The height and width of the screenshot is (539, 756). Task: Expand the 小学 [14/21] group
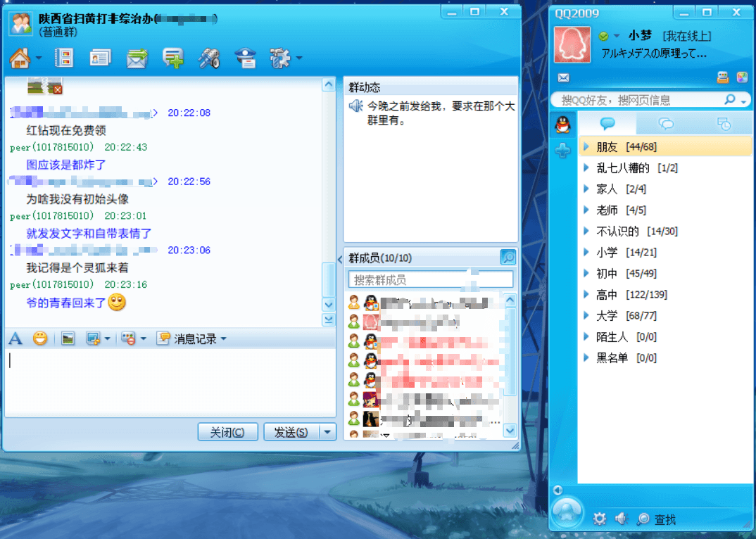665,252
